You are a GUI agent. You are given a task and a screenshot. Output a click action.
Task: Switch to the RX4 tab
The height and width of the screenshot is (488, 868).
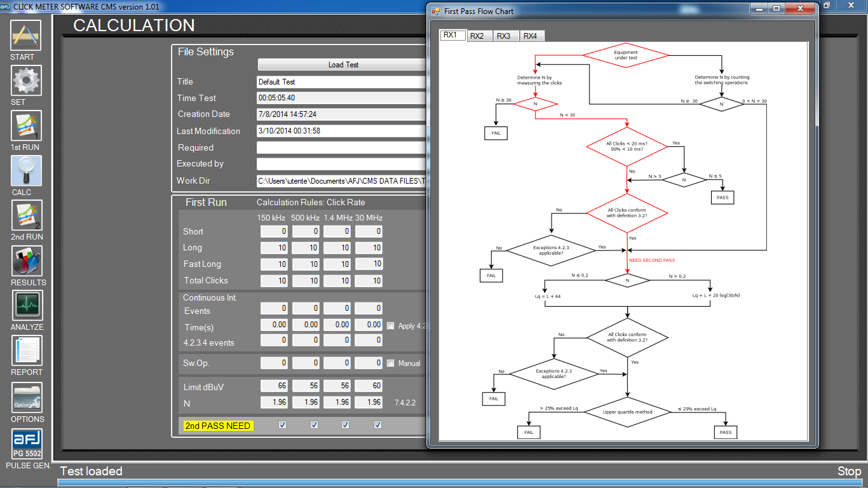coord(530,36)
